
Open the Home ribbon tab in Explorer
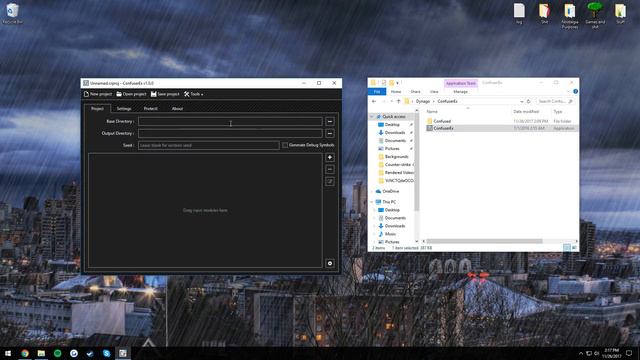396,92
